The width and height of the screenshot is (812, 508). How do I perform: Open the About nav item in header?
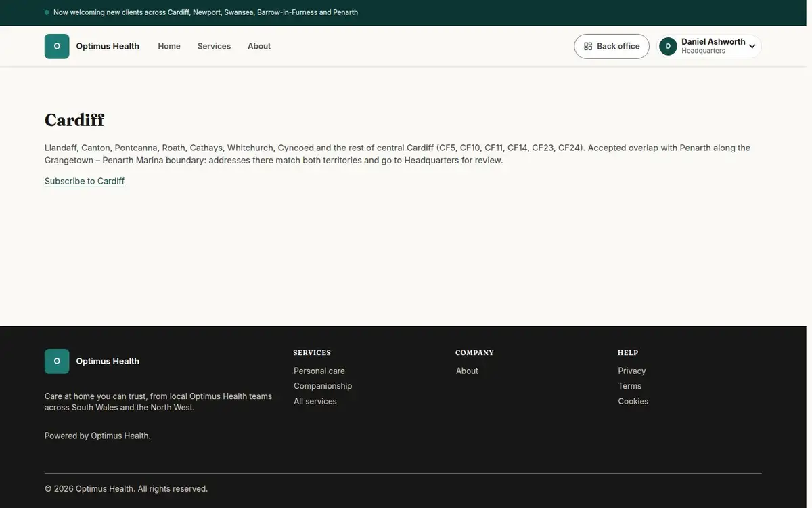point(259,46)
